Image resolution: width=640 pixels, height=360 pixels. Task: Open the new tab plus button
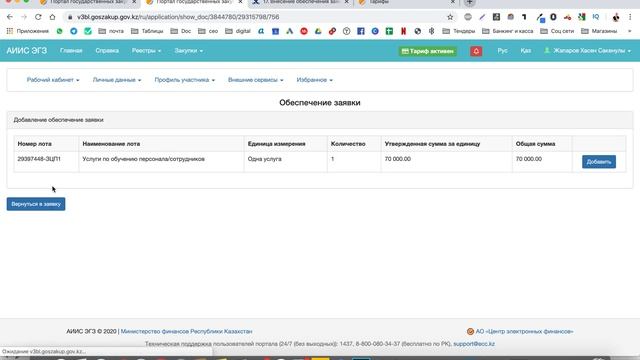[x=469, y=2]
